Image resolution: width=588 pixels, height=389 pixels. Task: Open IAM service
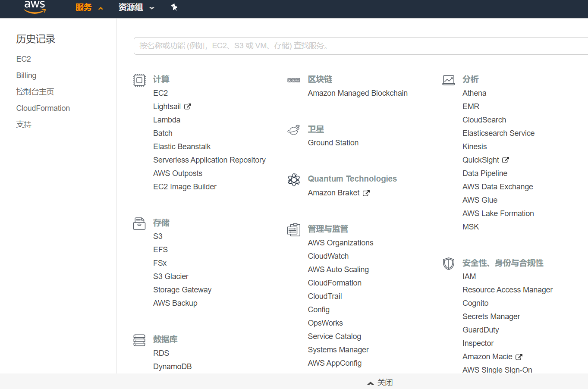(x=469, y=276)
